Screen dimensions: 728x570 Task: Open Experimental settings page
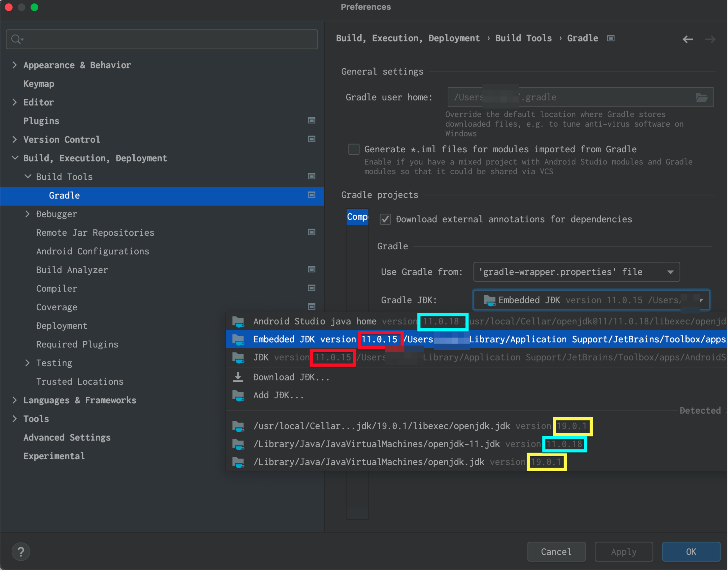(54, 456)
